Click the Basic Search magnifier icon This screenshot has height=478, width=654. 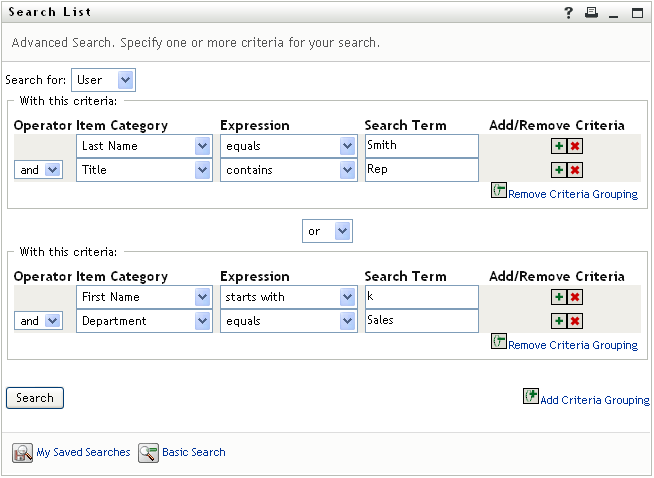point(148,453)
